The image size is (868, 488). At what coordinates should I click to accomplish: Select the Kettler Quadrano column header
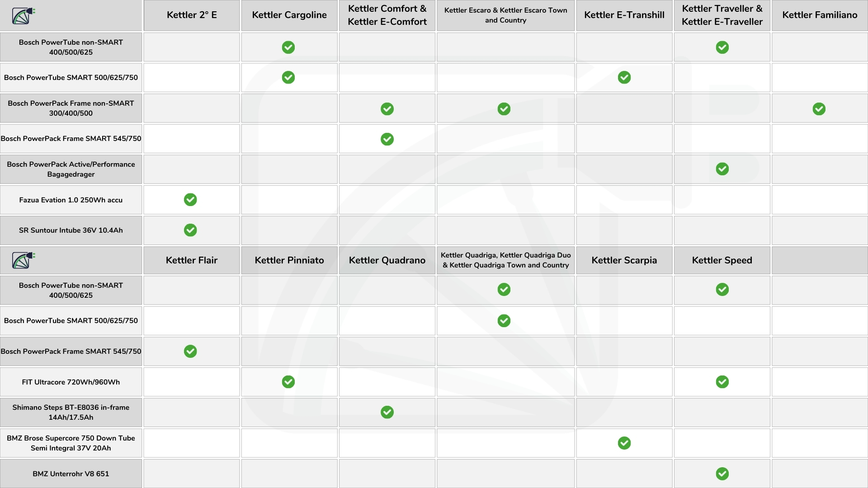point(387,260)
